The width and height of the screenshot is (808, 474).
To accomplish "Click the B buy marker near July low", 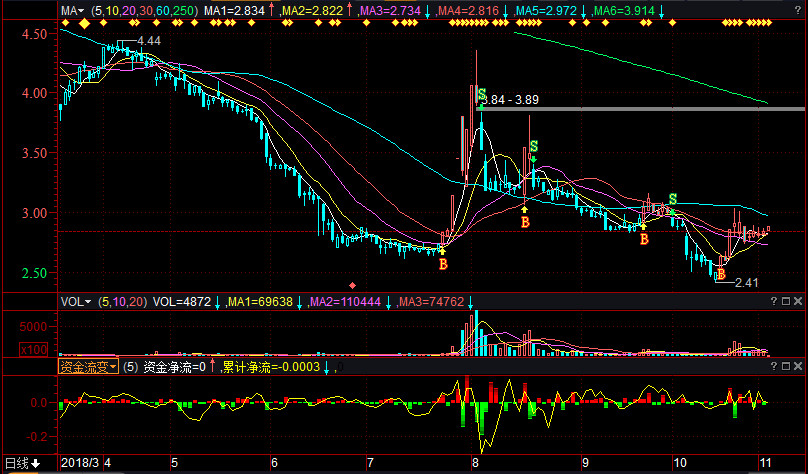I will click(443, 264).
